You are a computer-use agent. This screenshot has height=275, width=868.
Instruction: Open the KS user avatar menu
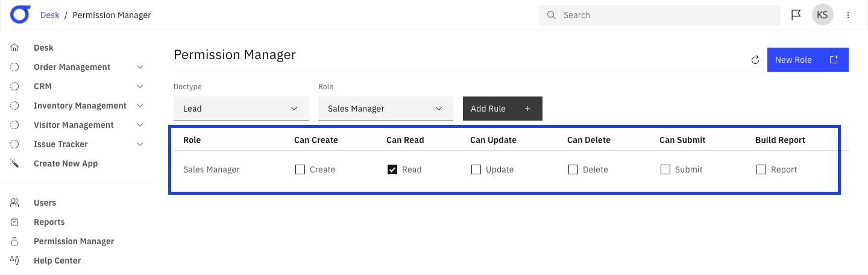pos(822,15)
